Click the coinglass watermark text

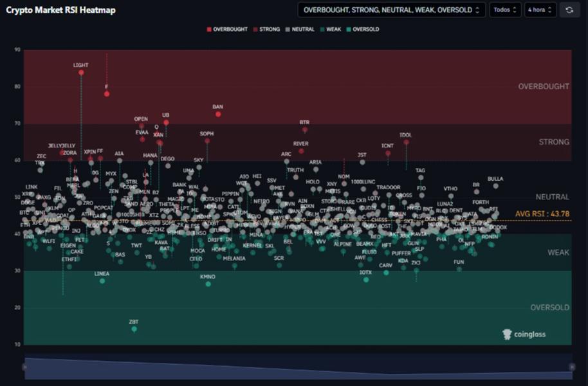point(529,334)
